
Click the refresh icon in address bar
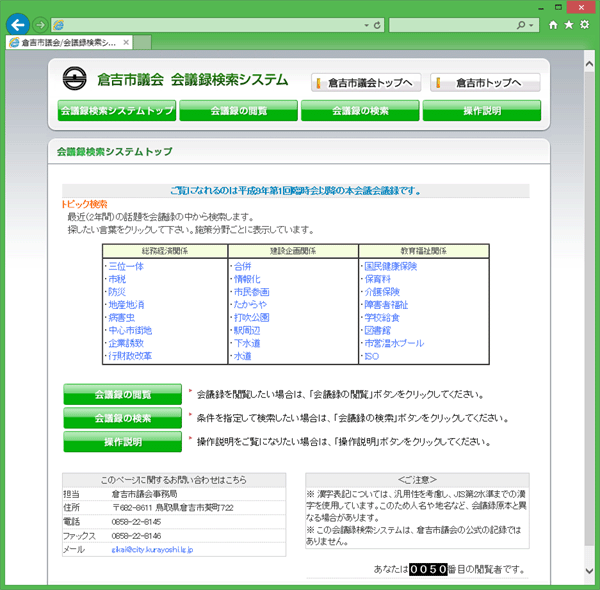[x=377, y=25]
